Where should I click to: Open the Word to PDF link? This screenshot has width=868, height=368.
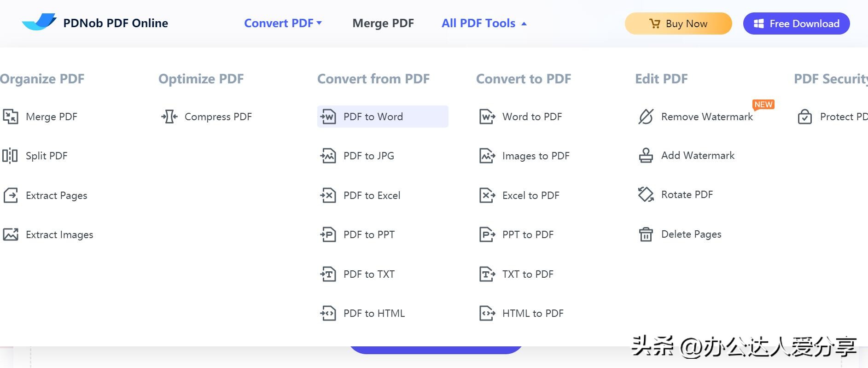[x=532, y=117]
